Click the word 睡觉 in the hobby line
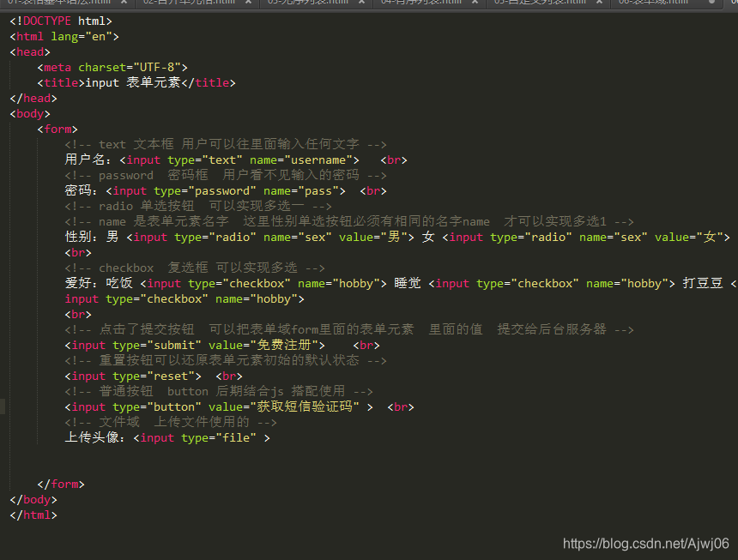 408,284
